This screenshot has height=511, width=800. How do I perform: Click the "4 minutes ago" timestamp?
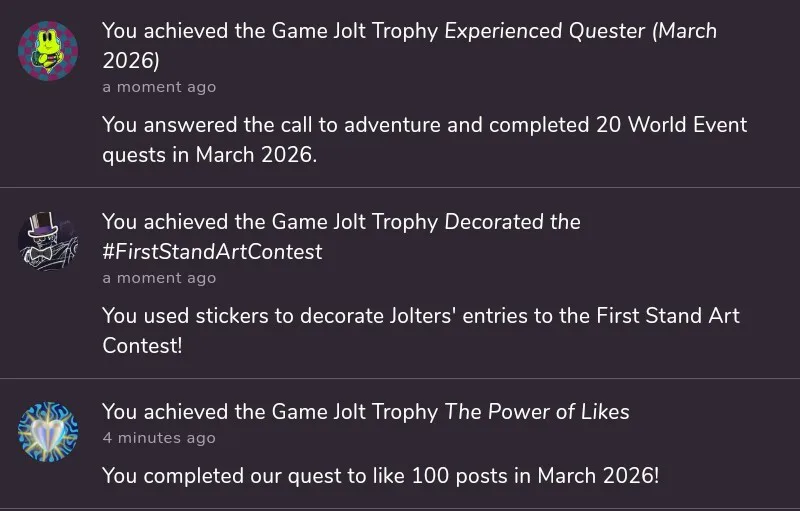pos(159,438)
